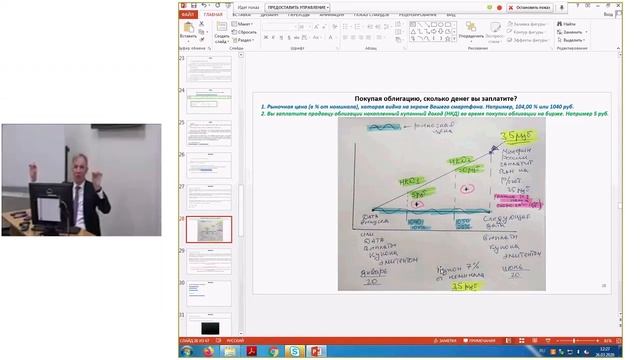Click the Undo arrow icon

[204, 6]
